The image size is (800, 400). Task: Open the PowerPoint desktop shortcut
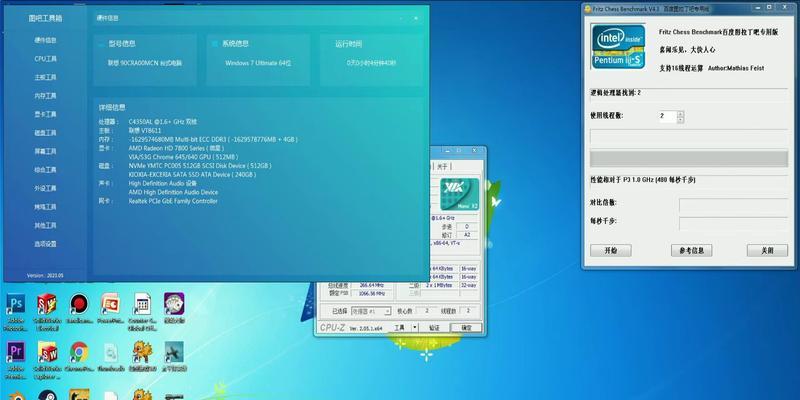110,305
